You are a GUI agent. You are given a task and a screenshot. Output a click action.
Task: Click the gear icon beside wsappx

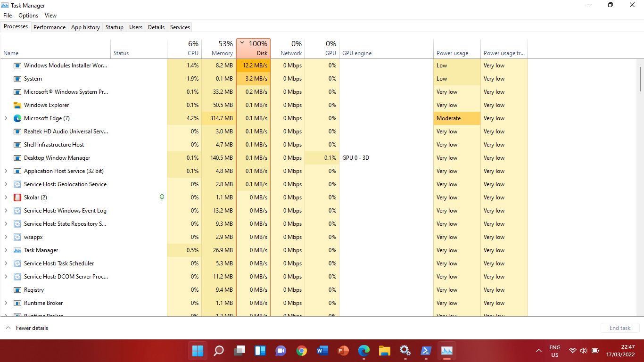coord(17,237)
